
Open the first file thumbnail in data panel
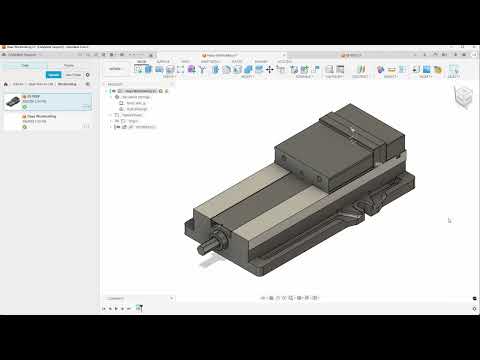(13, 101)
